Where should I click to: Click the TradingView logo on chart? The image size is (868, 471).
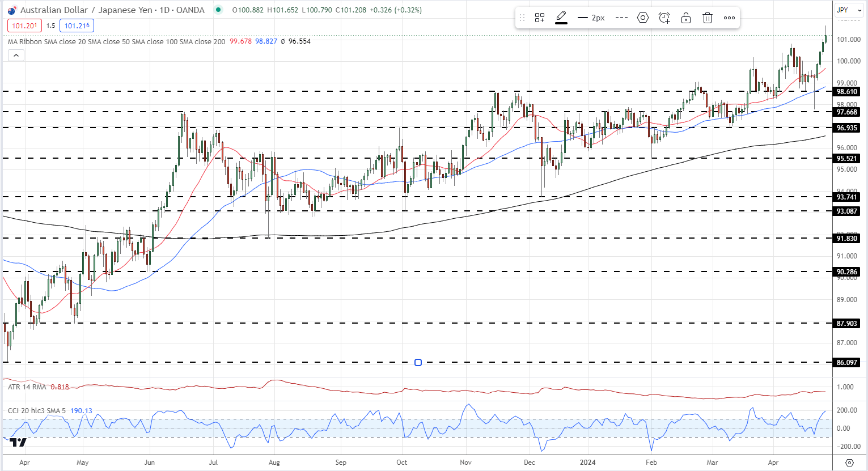point(18,442)
